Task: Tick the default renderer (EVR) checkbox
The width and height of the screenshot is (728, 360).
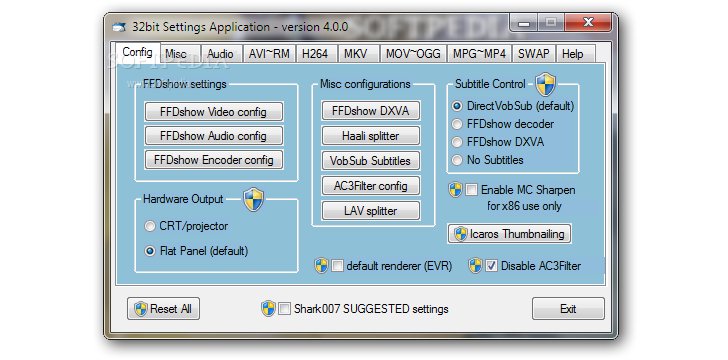Action: [338, 266]
